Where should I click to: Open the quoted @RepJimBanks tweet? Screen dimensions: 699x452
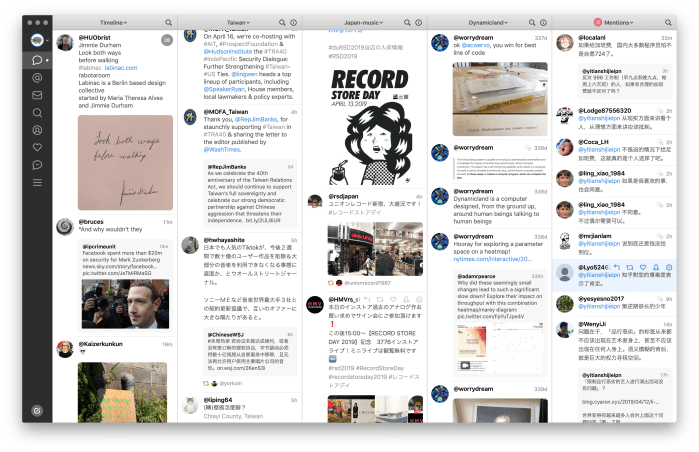click(250, 193)
